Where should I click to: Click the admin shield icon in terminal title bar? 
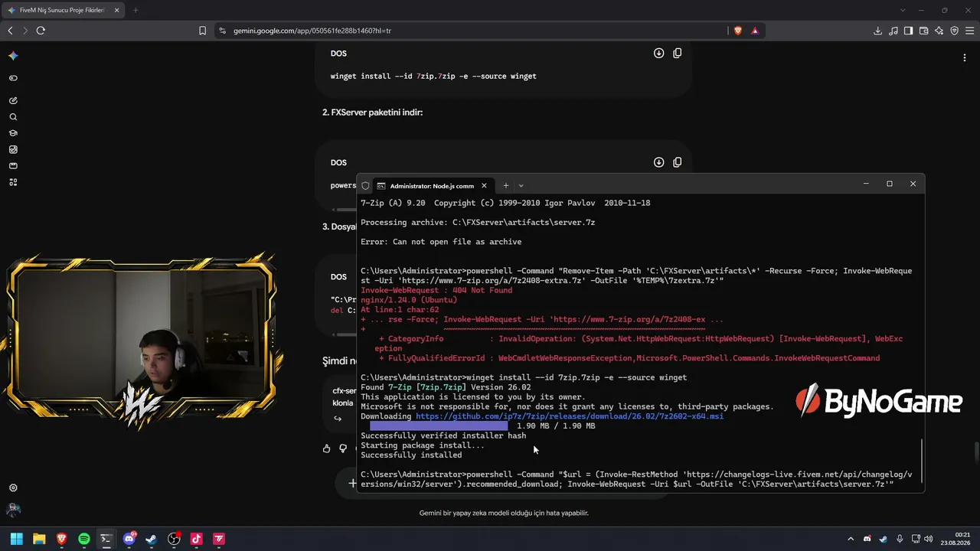[x=365, y=185]
